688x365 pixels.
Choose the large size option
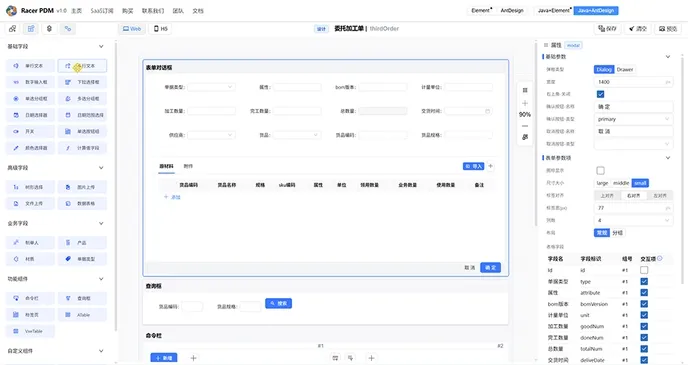(602, 183)
